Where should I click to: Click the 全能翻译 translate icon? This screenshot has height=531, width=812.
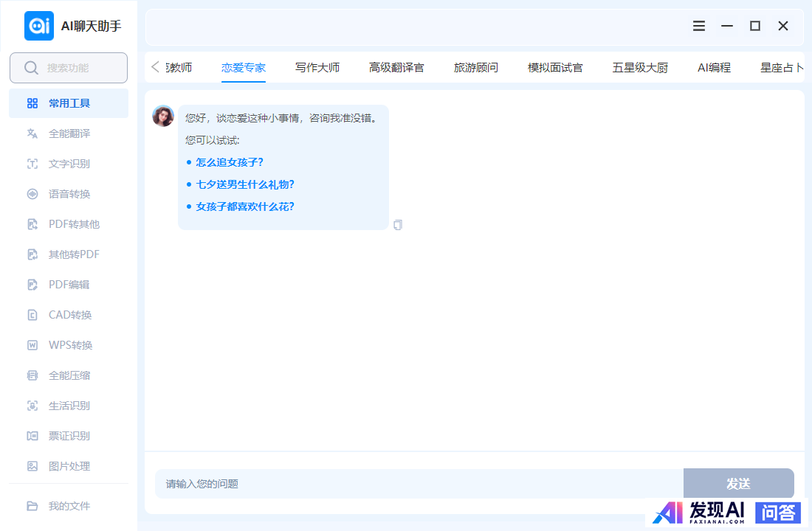coord(32,133)
